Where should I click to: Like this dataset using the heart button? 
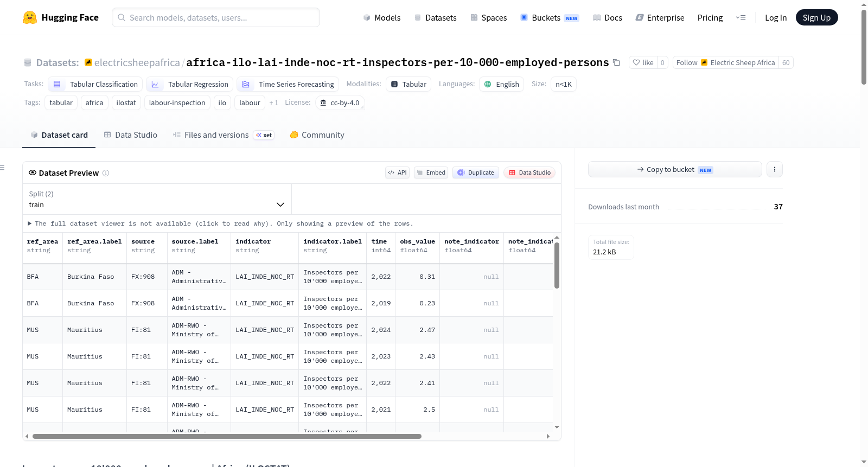643,62
